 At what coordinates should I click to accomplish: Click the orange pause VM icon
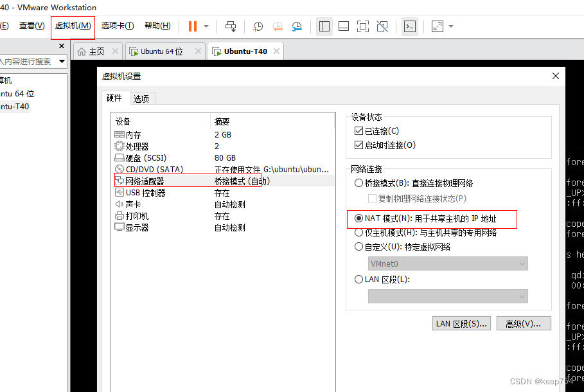pos(193,26)
